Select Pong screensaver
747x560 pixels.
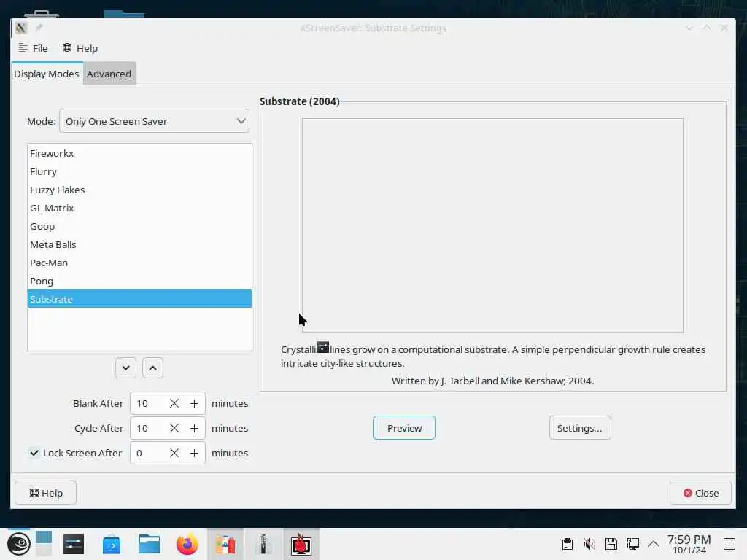pos(139,281)
